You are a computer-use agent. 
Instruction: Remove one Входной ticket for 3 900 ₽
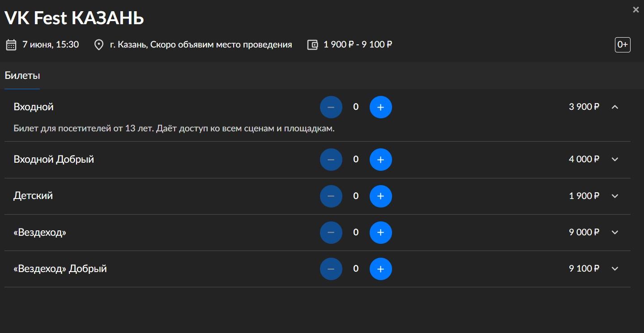point(331,107)
